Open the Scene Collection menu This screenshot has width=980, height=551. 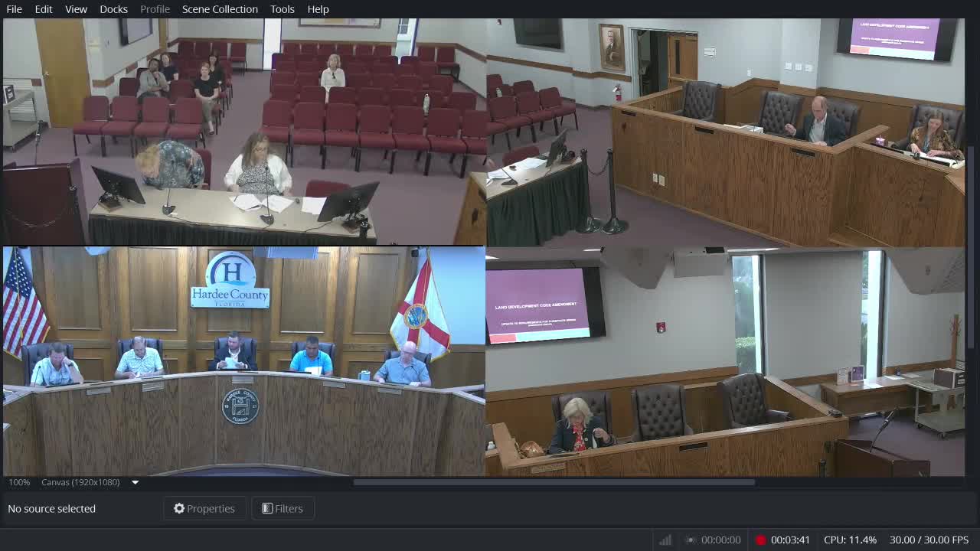(219, 8)
